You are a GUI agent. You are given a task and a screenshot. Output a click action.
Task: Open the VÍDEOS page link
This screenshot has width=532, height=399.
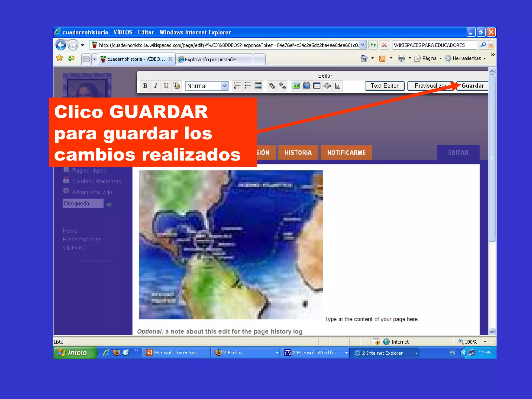tap(73, 248)
